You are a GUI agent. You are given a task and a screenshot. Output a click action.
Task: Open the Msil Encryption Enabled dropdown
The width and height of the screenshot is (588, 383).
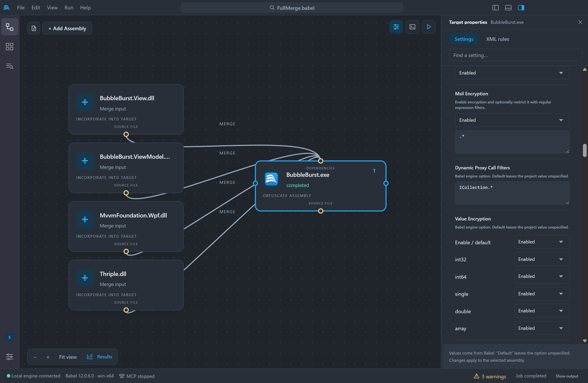click(x=512, y=120)
